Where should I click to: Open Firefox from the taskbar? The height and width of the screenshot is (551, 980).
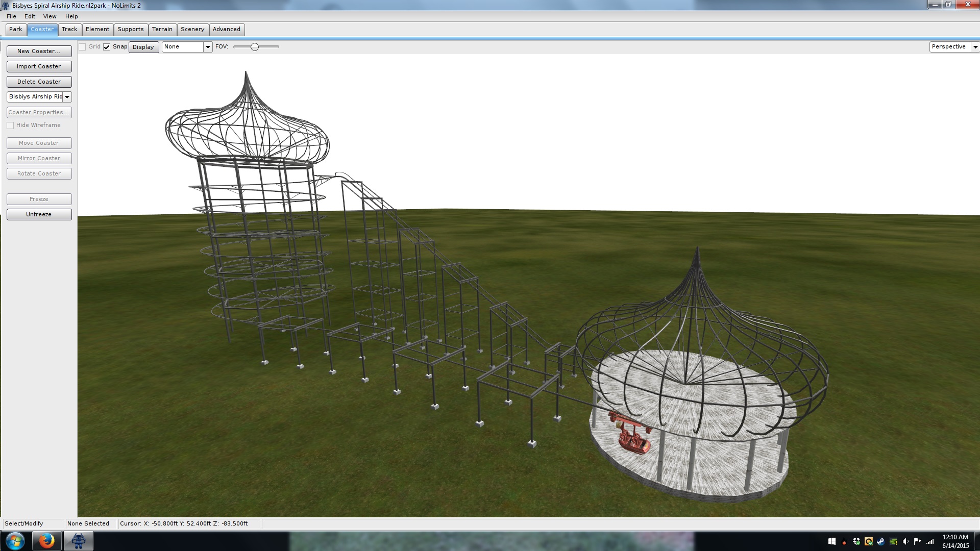click(x=46, y=541)
